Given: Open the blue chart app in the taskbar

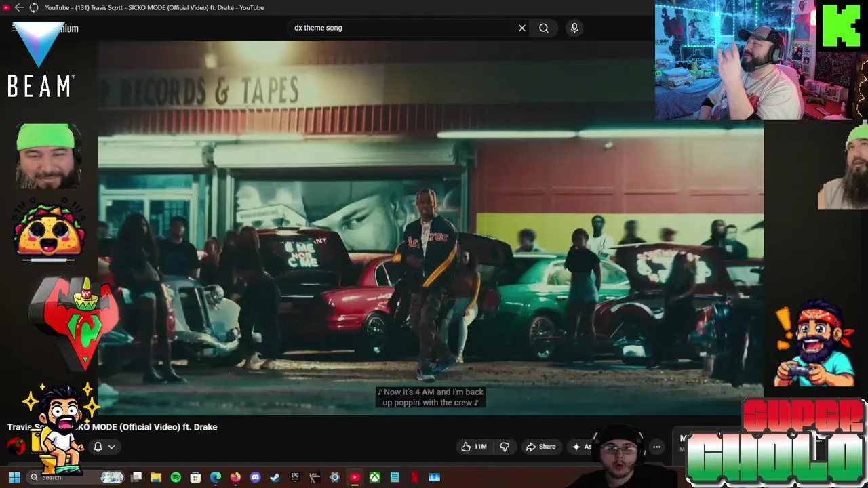Looking at the screenshot, I should (434, 477).
